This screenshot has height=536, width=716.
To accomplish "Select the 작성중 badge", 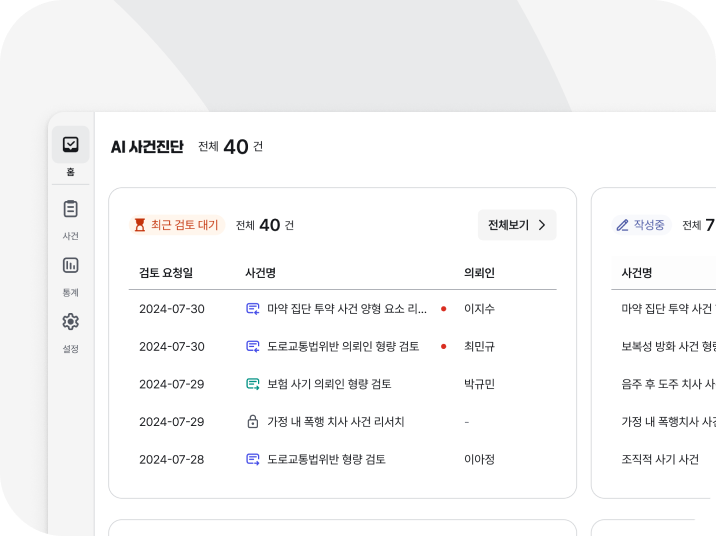I will [641, 225].
